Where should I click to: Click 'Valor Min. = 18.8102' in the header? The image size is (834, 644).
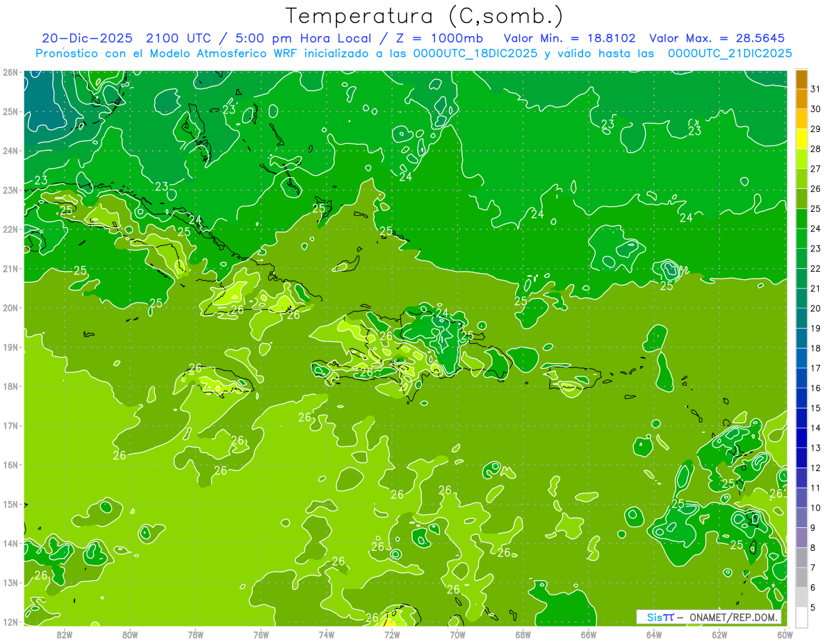point(570,38)
